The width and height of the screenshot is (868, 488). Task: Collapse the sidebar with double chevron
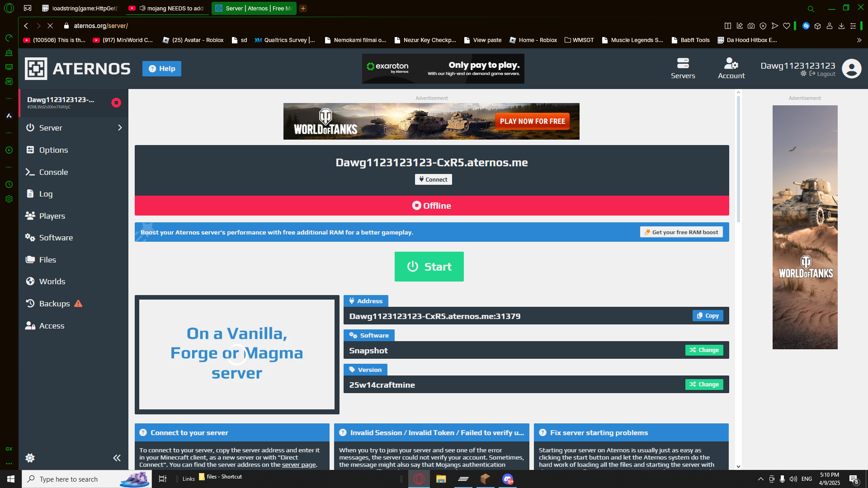[x=117, y=458]
